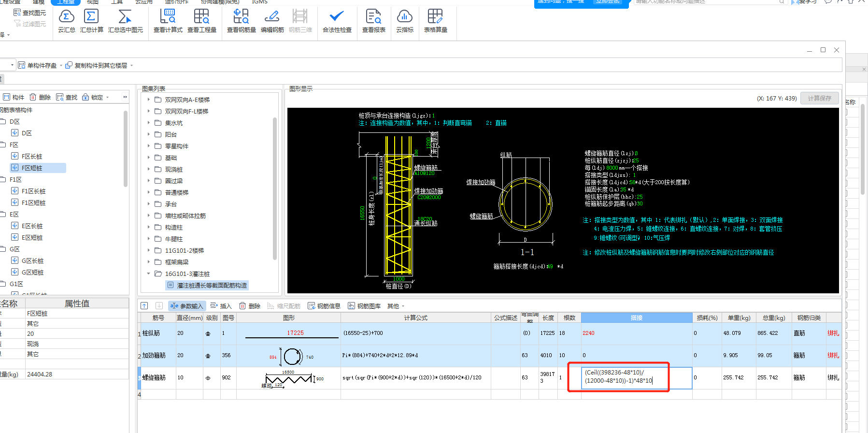The height and width of the screenshot is (433, 868).
Task: Click 删除 in the rebar table toolbar
Action: tap(250, 306)
